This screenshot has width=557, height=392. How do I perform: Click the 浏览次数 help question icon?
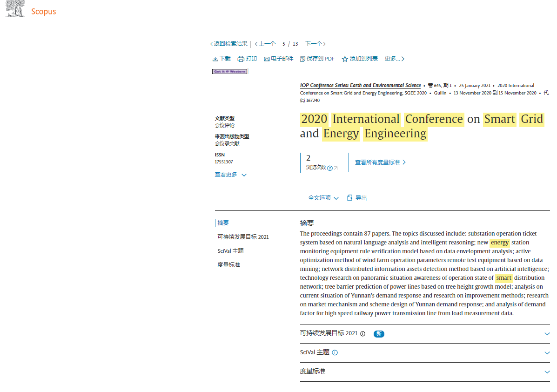(330, 168)
